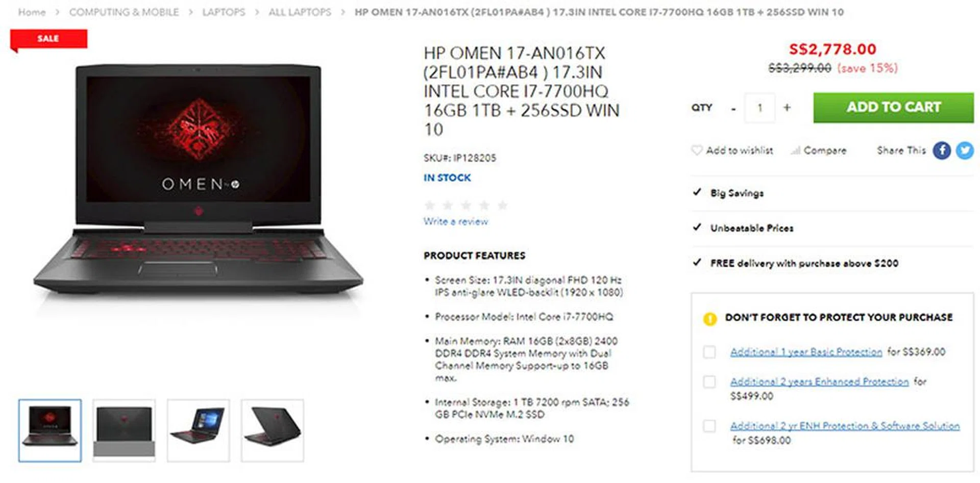Click the ADD TO CART button
980x483 pixels.
[x=893, y=107]
